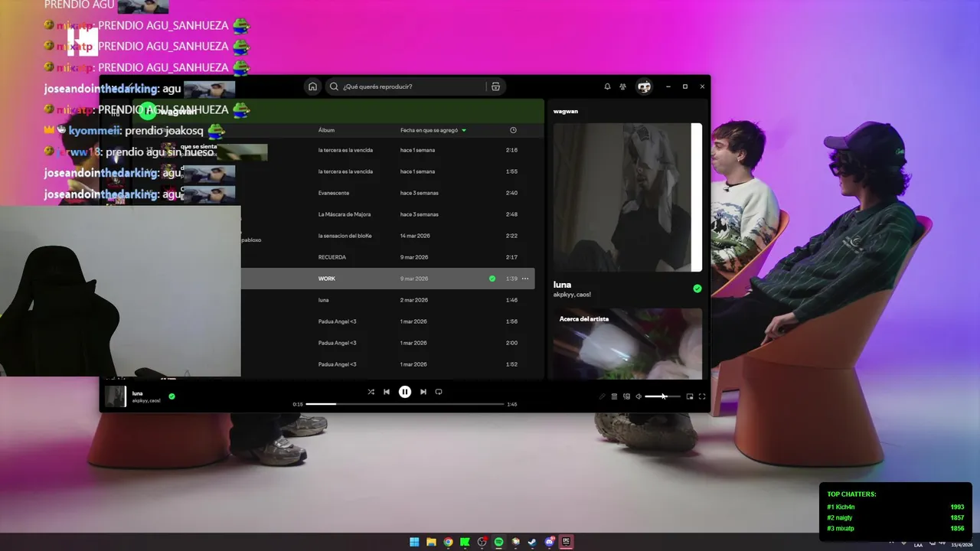Enter fullscreen player view
The height and width of the screenshot is (551, 980).
pyautogui.click(x=702, y=396)
